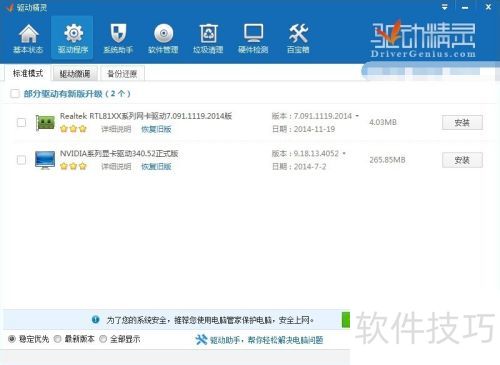Click the 4.03MB size text
This screenshot has height=365, width=500.
[383, 122]
